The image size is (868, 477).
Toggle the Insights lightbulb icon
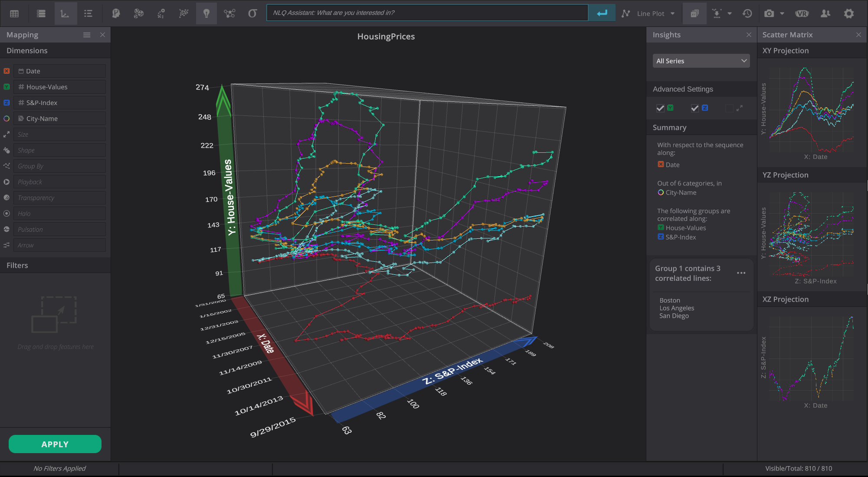pos(206,13)
